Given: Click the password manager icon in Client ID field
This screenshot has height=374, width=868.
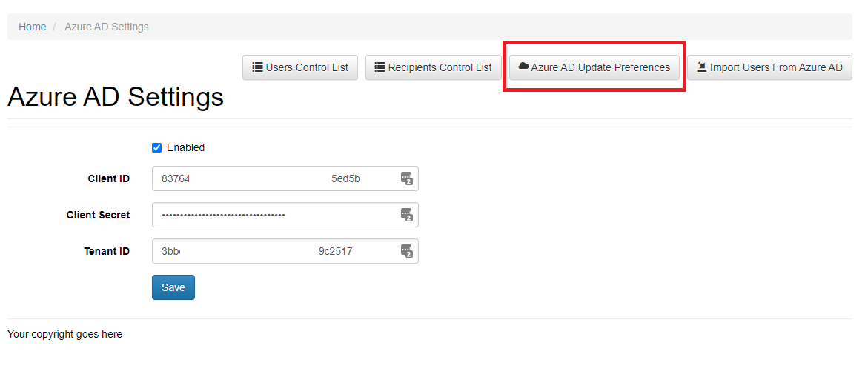Looking at the screenshot, I should pyautogui.click(x=406, y=178).
